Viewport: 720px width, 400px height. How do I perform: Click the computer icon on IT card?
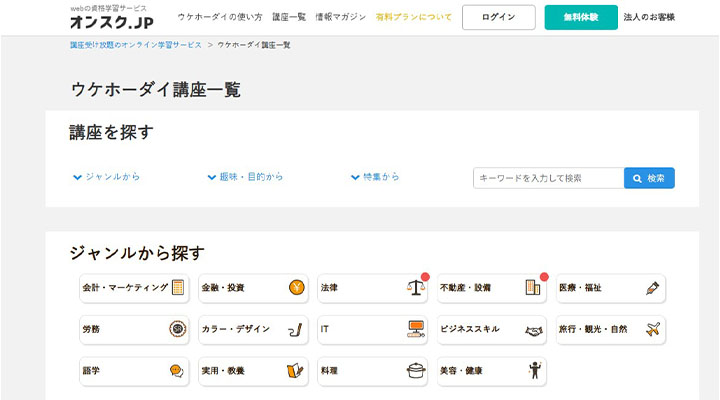(416, 329)
